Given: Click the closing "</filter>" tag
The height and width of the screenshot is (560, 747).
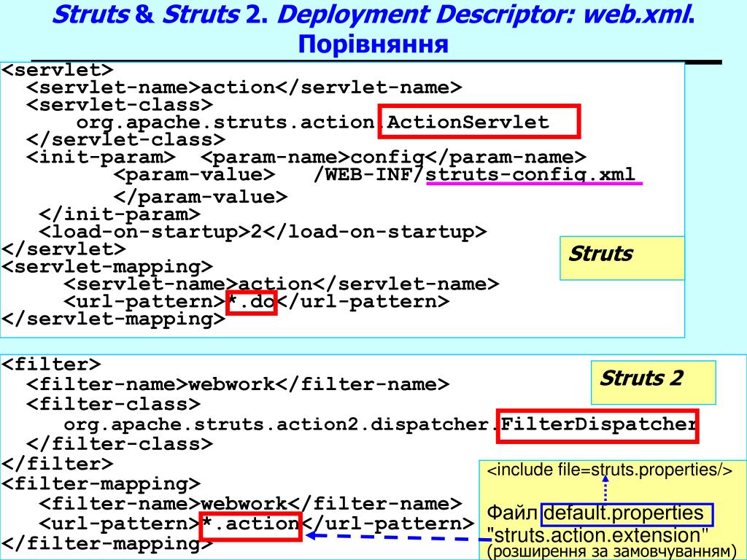Looking at the screenshot, I should pos(57,464).
